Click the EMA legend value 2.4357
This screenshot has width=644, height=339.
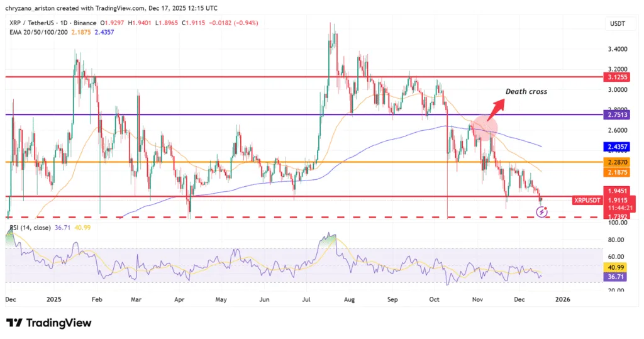click(x=104, y=32)
